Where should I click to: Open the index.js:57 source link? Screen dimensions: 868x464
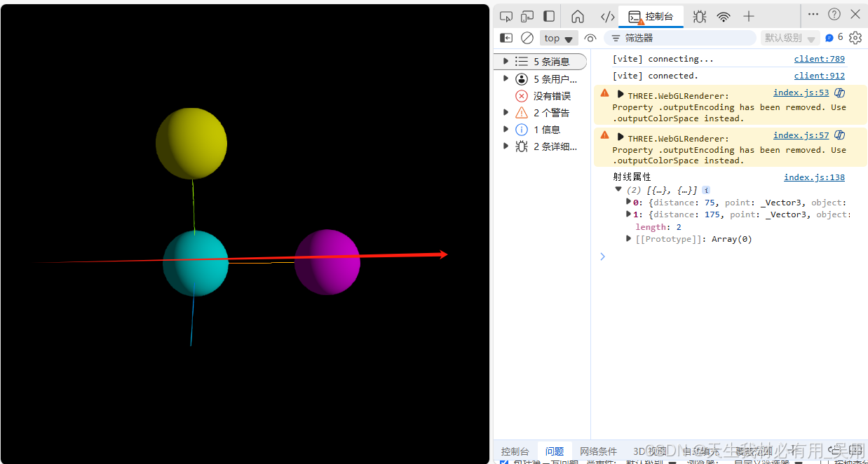(801, 135)
